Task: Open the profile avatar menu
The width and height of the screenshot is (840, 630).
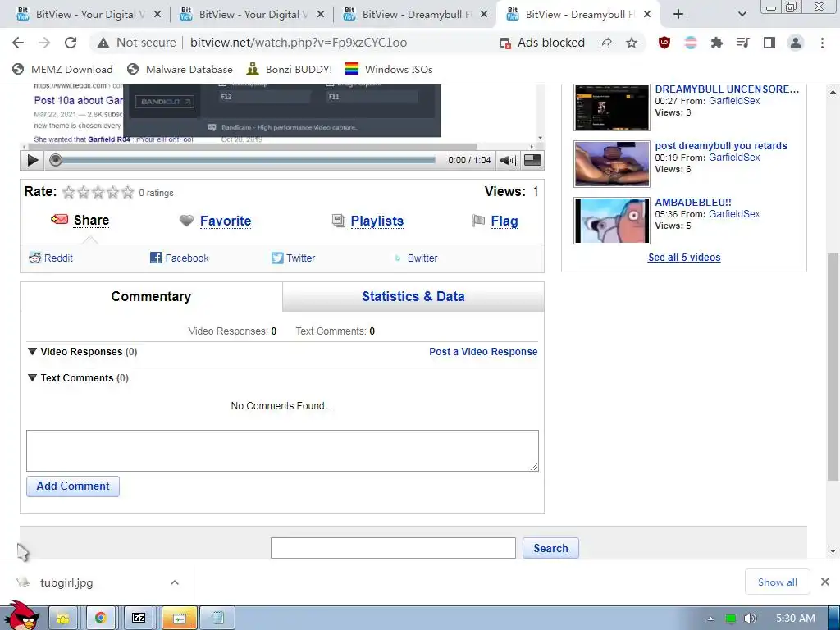Action: point(796,43)
